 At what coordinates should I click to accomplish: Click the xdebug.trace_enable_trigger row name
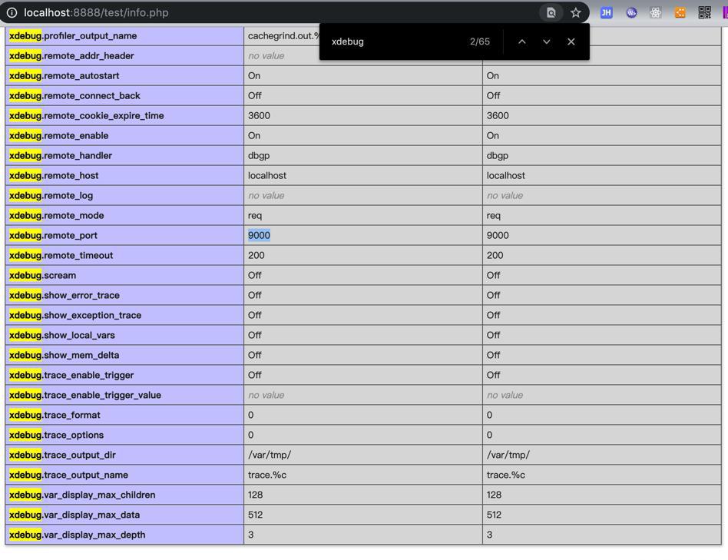pyautogui.click(x=71, y=375)
